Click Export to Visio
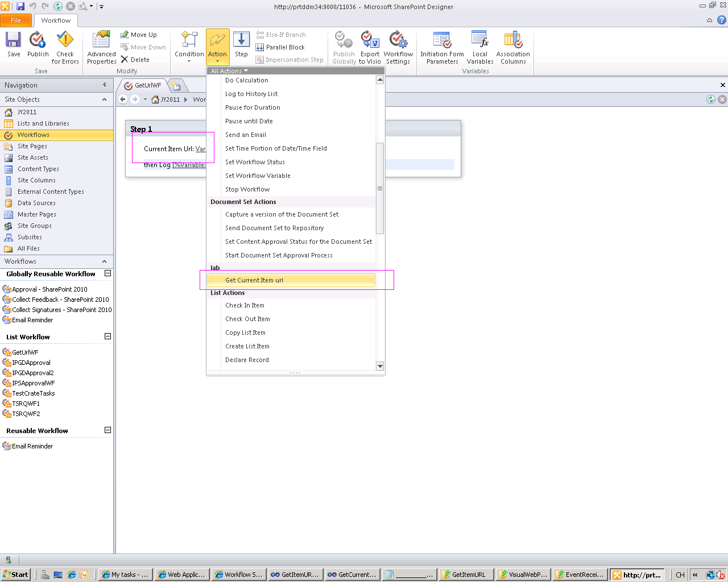 (370, 47)
